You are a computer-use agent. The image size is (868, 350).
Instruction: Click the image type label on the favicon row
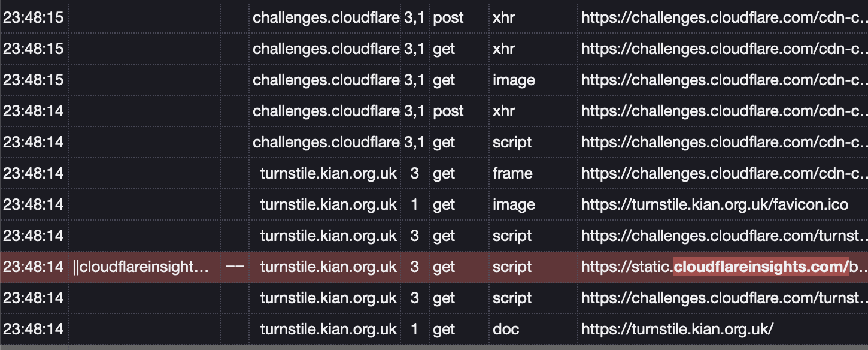[x=514, y=204]
